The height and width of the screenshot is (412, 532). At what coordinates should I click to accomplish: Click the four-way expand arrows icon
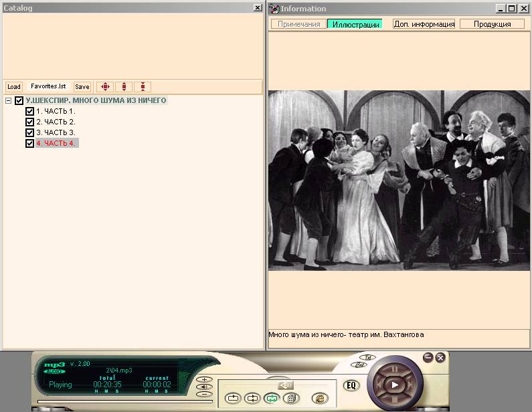pyautogui.click(x=105, y=87)
